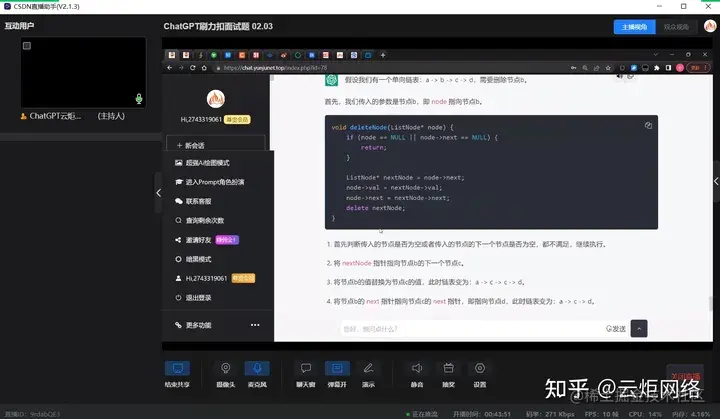The height and width of the screenshot is (419, 720).
Task: Tick the checkbox on host video preview
Action: coord(27,45)
